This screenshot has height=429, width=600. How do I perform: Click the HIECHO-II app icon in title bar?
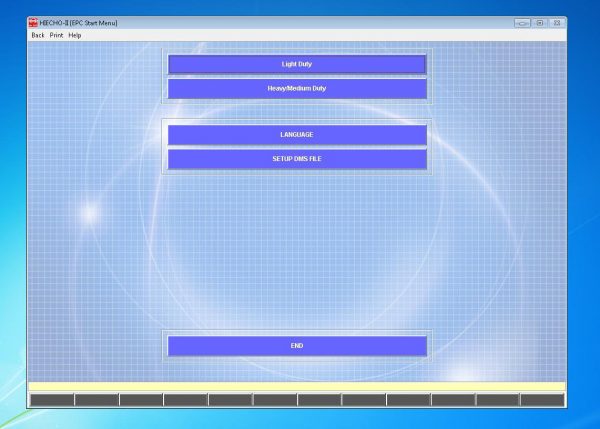(33, 23)
